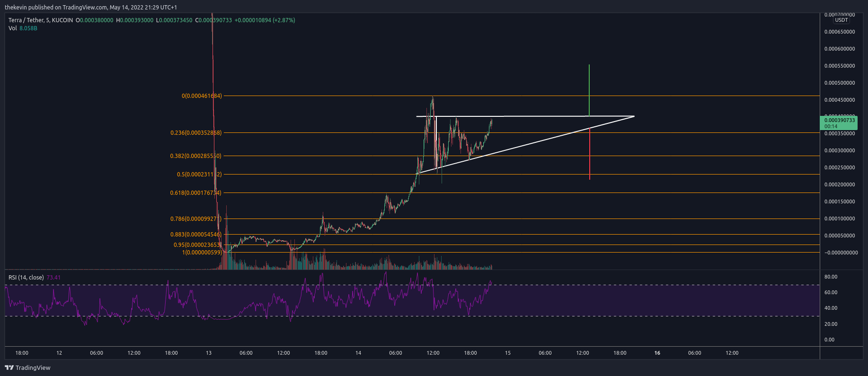Image resolution: width=868 pixels, height=376 pixels.
Task: Click date 12 on the time axis
Action: pos(59,353)
